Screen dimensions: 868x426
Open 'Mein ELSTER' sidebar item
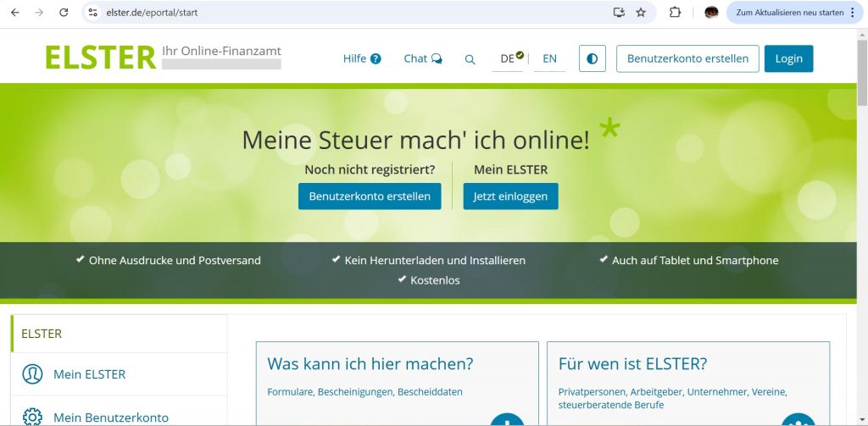click(x=89, y=374)
